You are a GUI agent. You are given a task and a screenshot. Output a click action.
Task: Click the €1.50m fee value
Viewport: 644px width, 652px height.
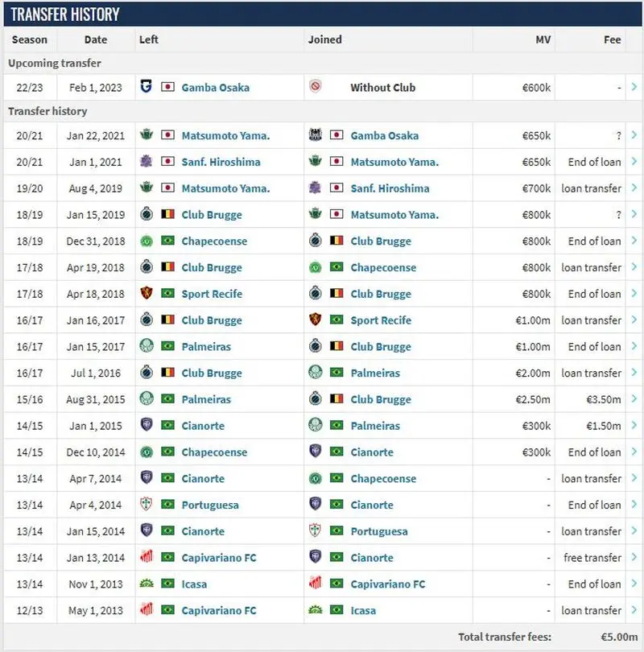point(603,426)
